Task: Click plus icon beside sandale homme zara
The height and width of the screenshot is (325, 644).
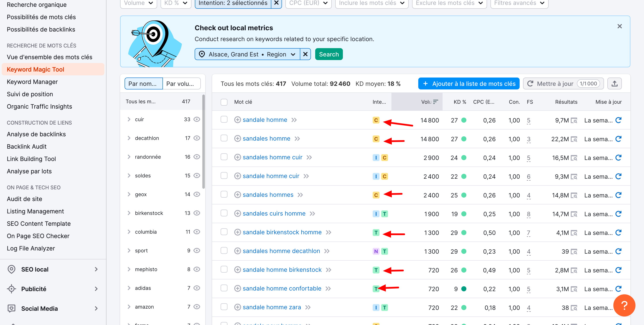Action: tap(237, 307)
